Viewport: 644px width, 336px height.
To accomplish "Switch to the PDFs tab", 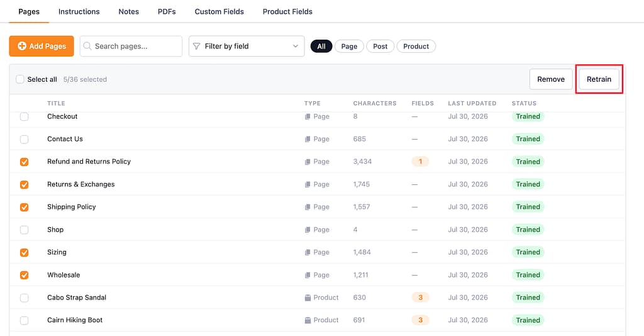I will tap(167, 11).
